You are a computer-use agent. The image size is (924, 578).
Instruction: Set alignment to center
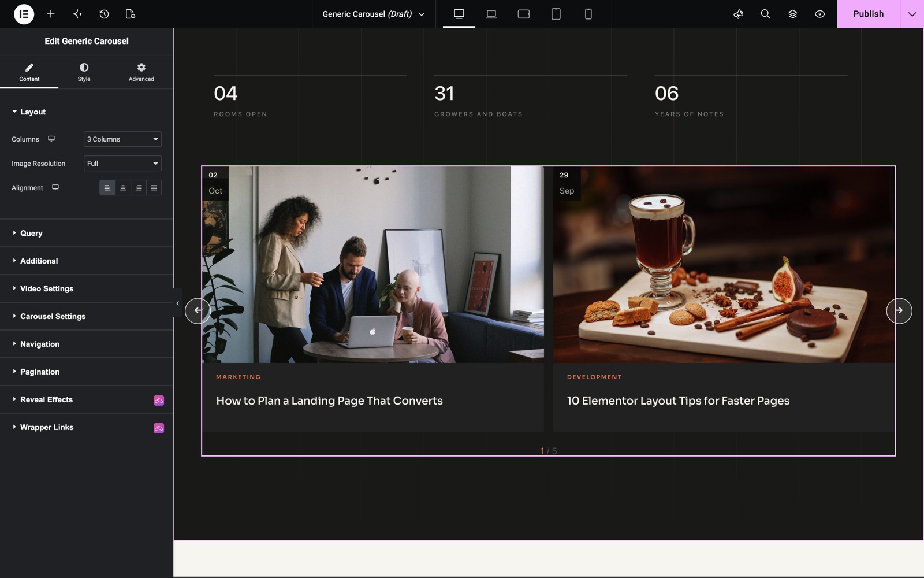[123, 188]
